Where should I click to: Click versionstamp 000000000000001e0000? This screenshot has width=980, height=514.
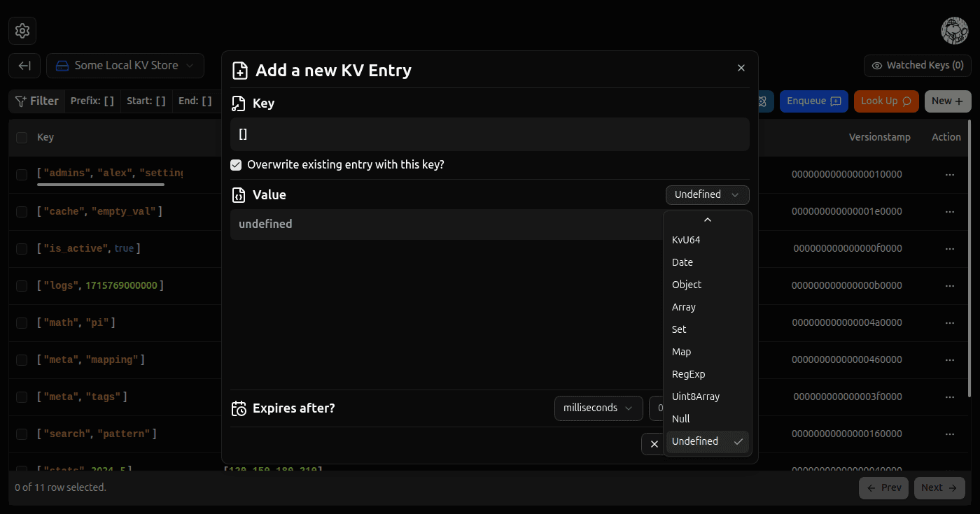(x=847, y=211)
